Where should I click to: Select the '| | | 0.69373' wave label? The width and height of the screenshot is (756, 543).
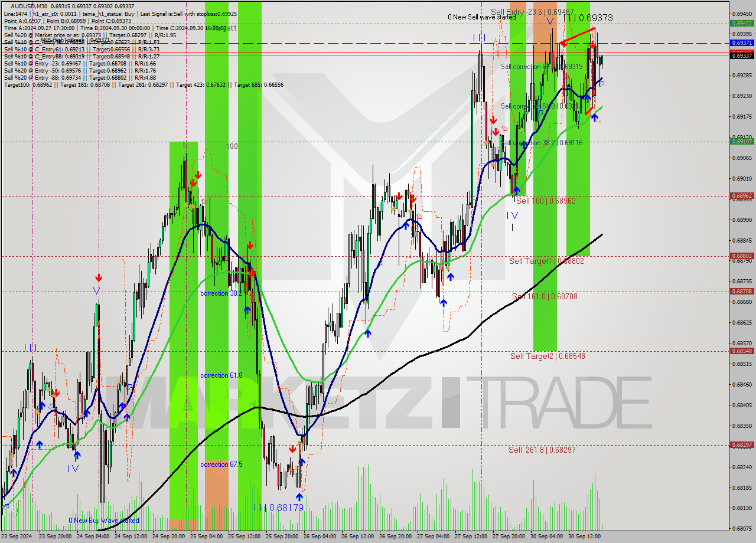click(x=588, y=18)
